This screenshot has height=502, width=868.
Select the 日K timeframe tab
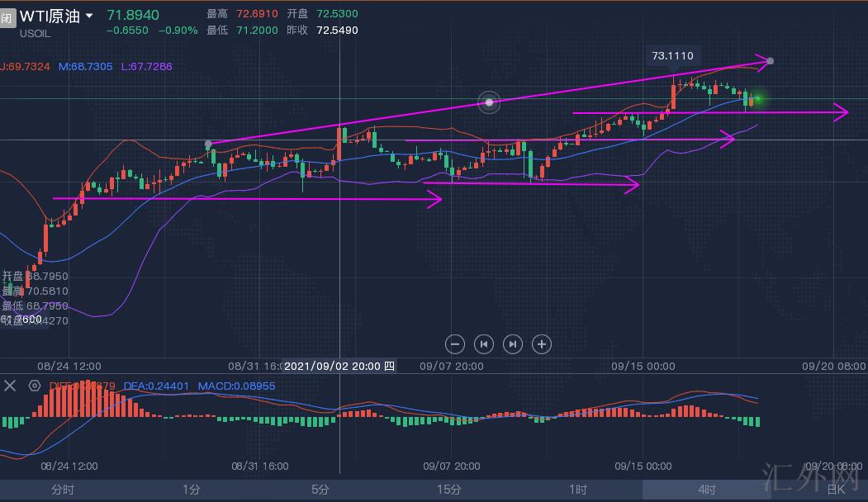tap(835, 490)
